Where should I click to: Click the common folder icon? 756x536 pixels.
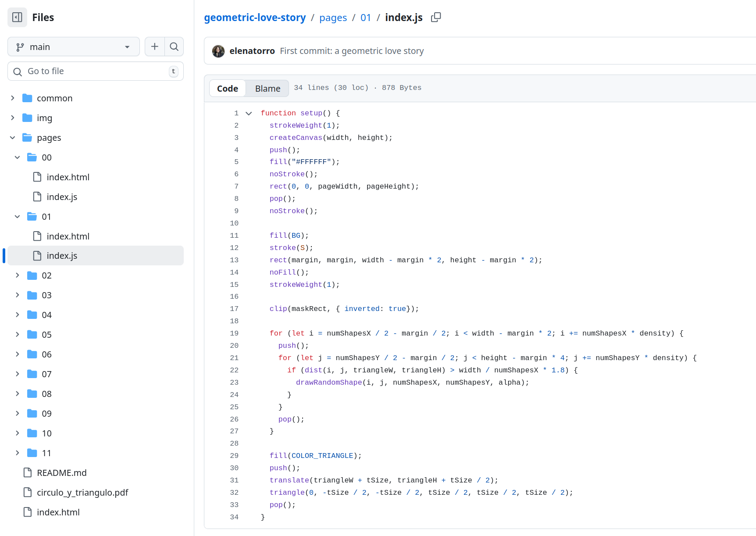coord(27,98)
